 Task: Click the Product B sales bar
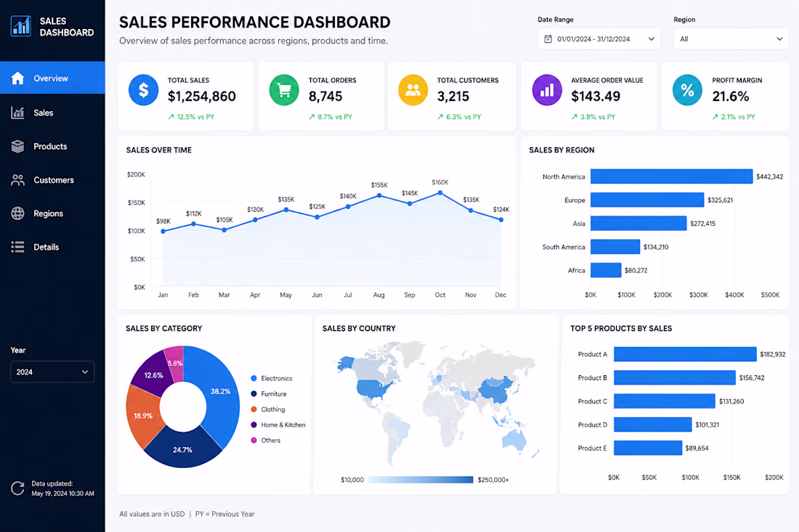coord(675,377)
